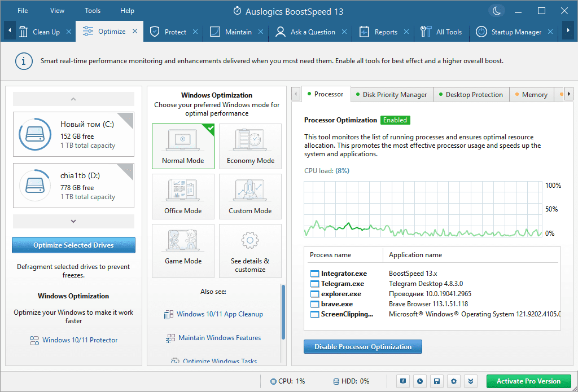This screenshot has height=392, width=578.
Task: Click the CPU load graph
Action: pos(423,209)
